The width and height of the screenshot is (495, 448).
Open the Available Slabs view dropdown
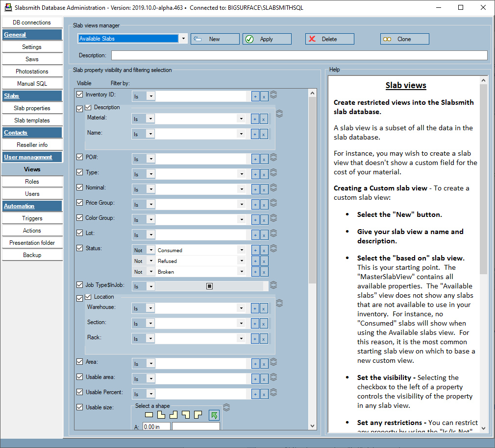pyautogui.click(x=183, y=39)
